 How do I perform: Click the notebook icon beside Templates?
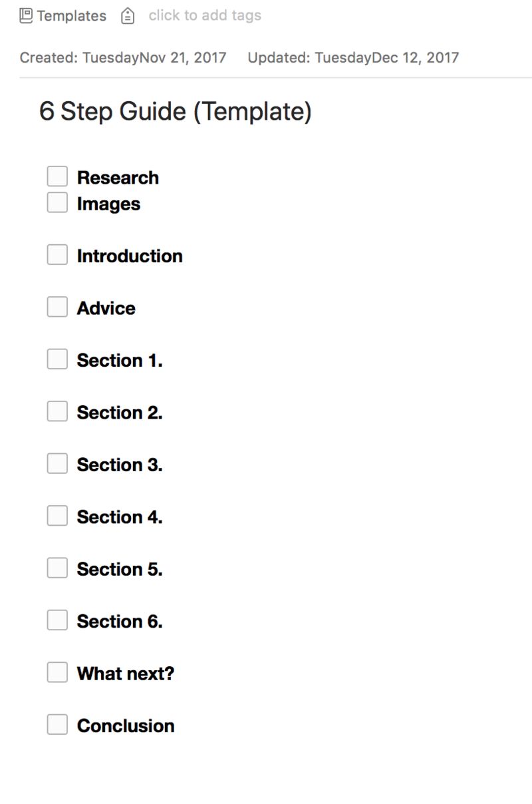pos(26,15)
